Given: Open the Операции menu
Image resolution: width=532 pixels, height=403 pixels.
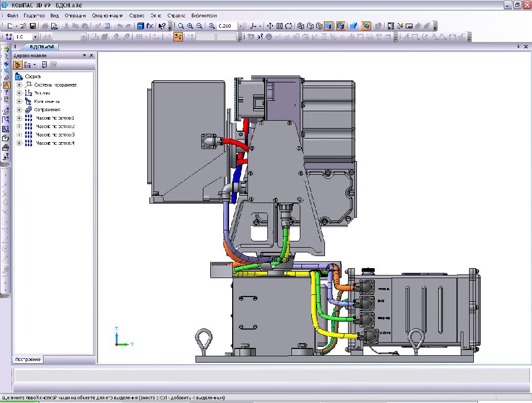Looking at the screenshot, I should 75,16.
